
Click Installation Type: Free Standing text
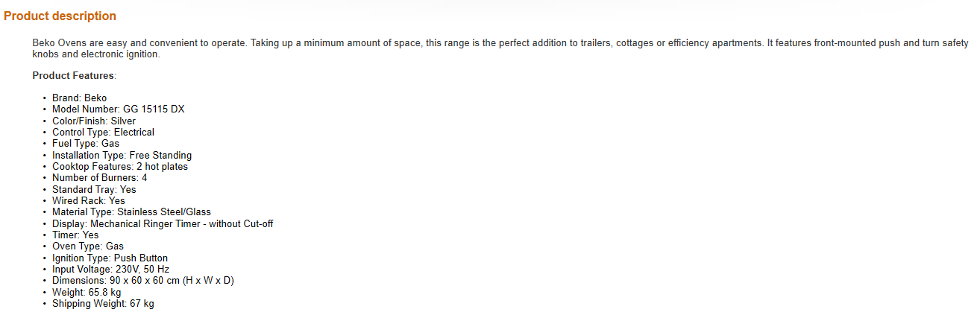[122, 155]
